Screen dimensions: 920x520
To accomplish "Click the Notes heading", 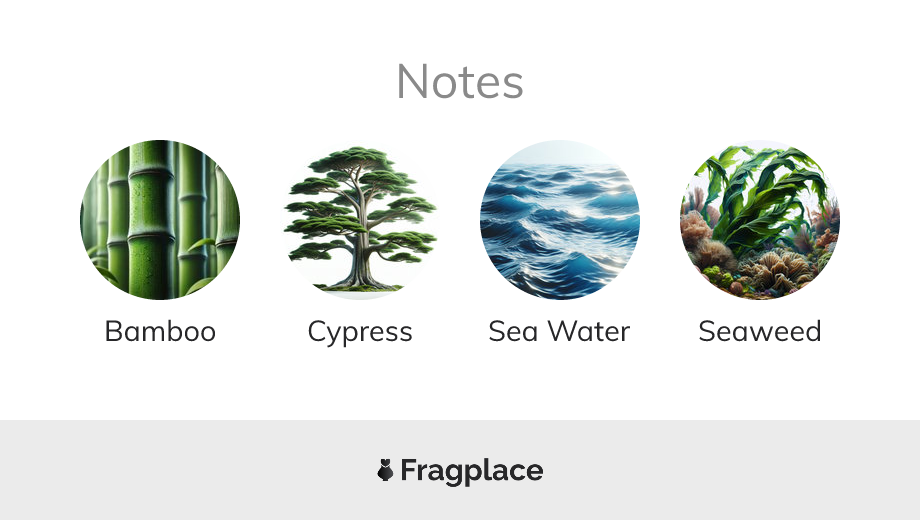I will [460, 81].
